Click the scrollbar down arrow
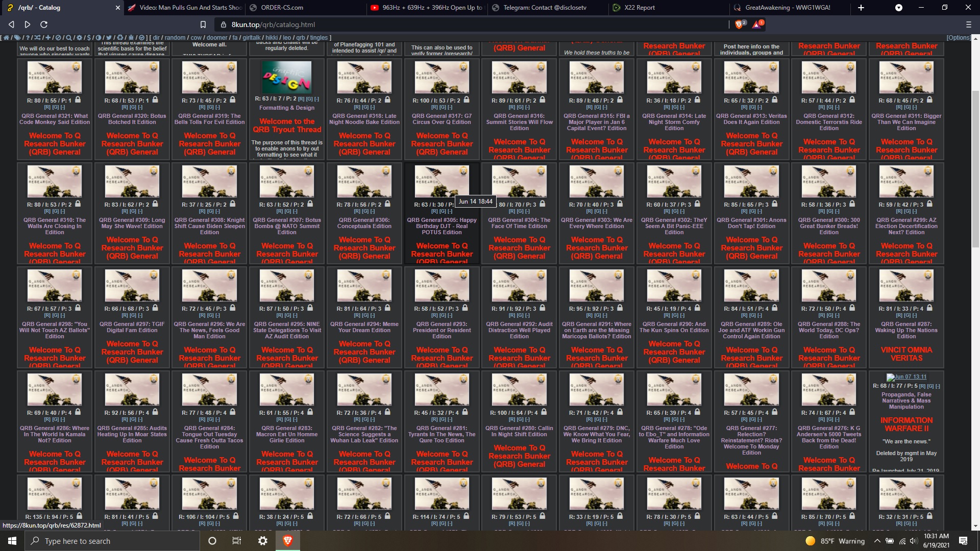 point(975,526)
